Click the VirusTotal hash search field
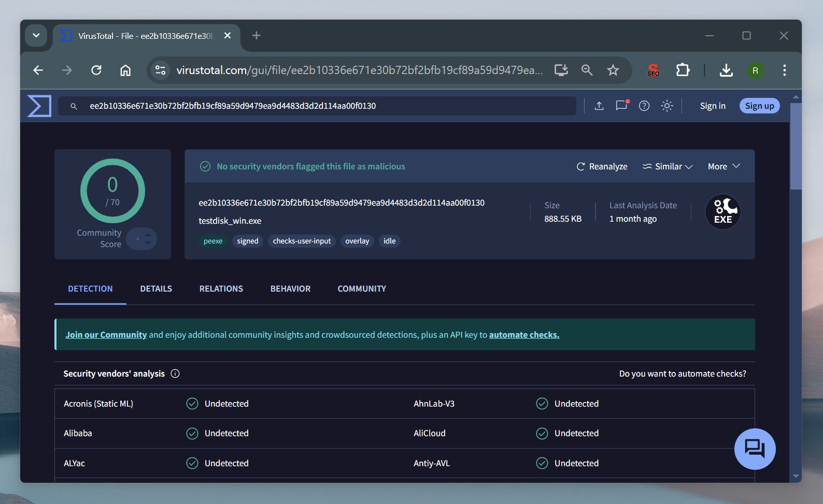 317,106
